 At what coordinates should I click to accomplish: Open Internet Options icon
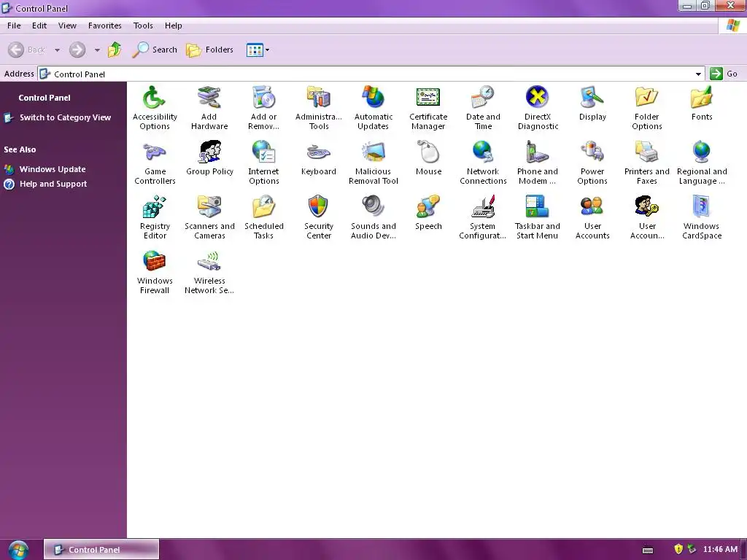click(x=263, y=163)
